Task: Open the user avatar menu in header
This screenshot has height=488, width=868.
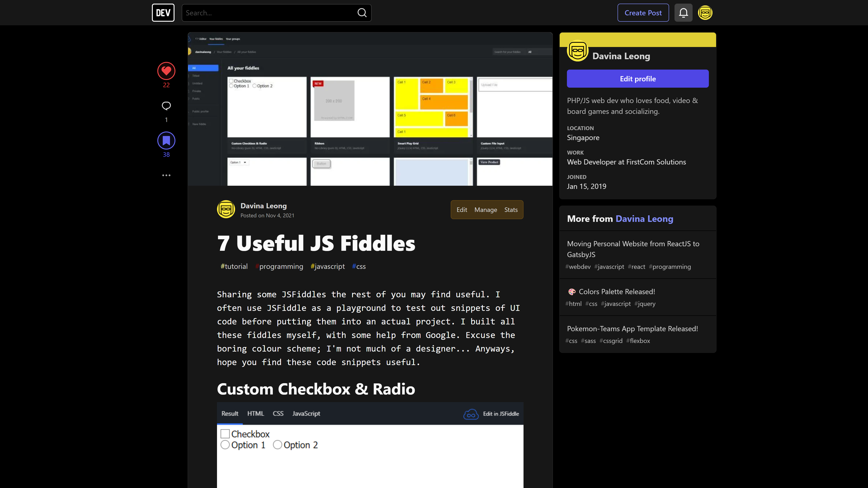Action: click(x=705, y=13)
